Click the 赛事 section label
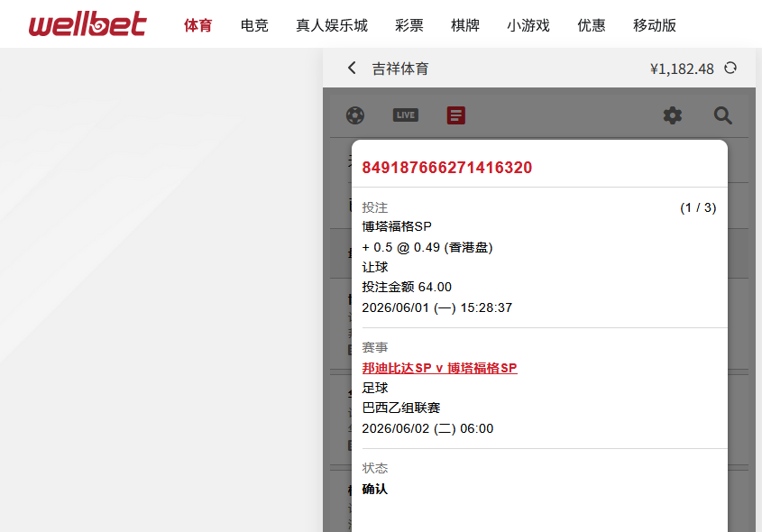The height and width of the screenshot is (532, 762). pyautogui.click(x=374, y=347)
